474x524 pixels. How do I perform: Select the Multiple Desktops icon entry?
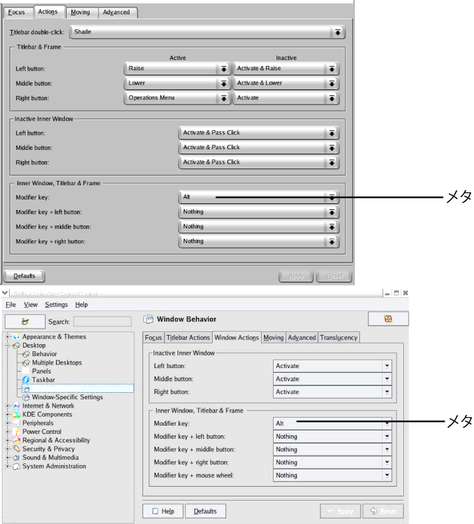(x=26, y=363)
